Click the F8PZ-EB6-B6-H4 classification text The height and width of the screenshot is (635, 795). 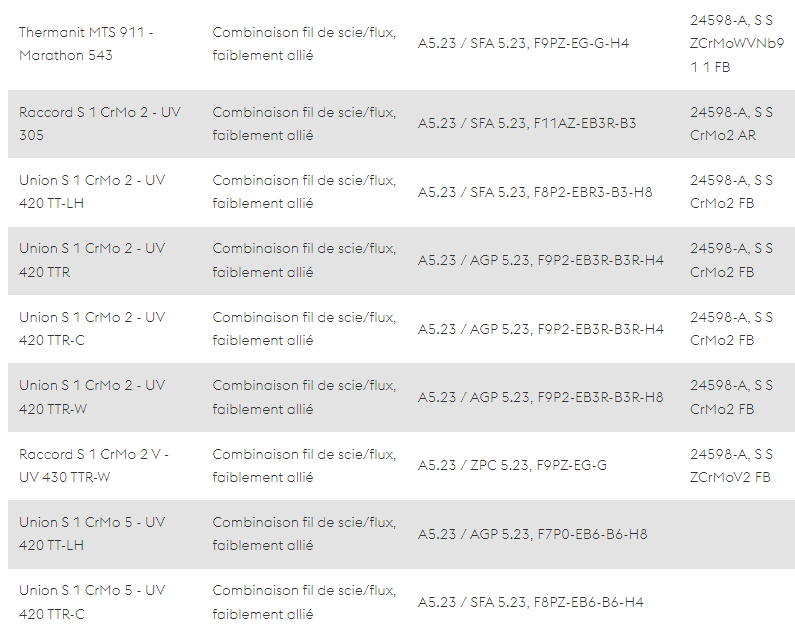pyautogui.click(x=530, y=603)
